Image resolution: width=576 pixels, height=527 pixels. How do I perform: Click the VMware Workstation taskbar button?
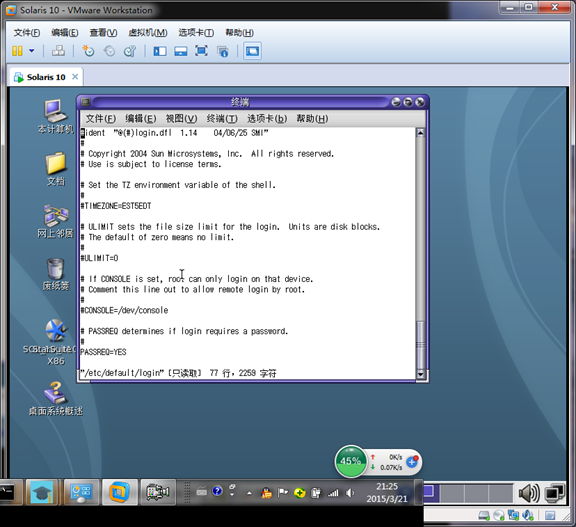point(120,492)
